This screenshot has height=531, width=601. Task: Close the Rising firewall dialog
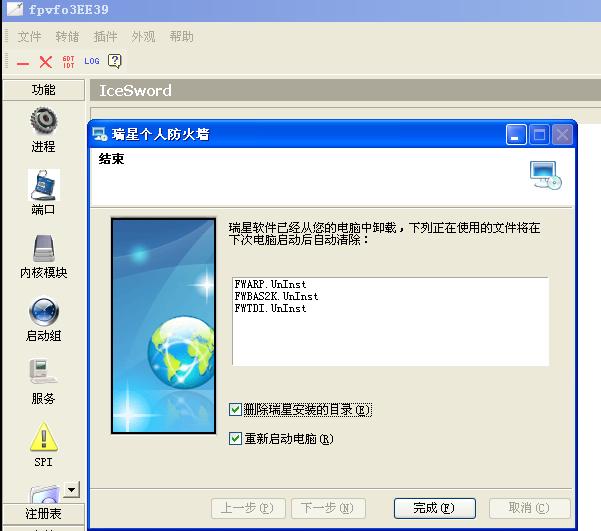point(562,135)
